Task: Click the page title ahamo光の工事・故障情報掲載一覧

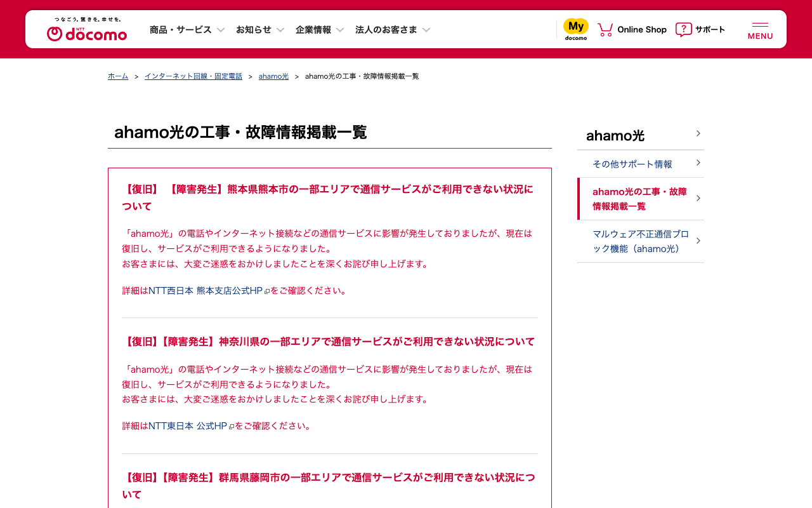Action: point(240,132)
